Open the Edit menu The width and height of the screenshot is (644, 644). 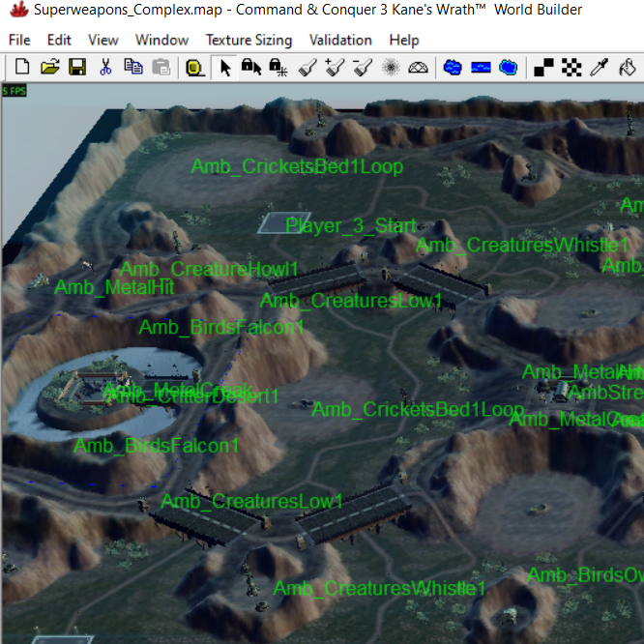(x=59, y=40)
